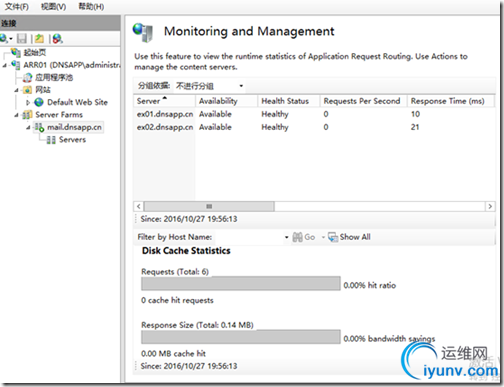Viewport: 504px width, 387px height.
Task: Click the Requests (Total: 6) label
Action: click(x=175, y=272)
